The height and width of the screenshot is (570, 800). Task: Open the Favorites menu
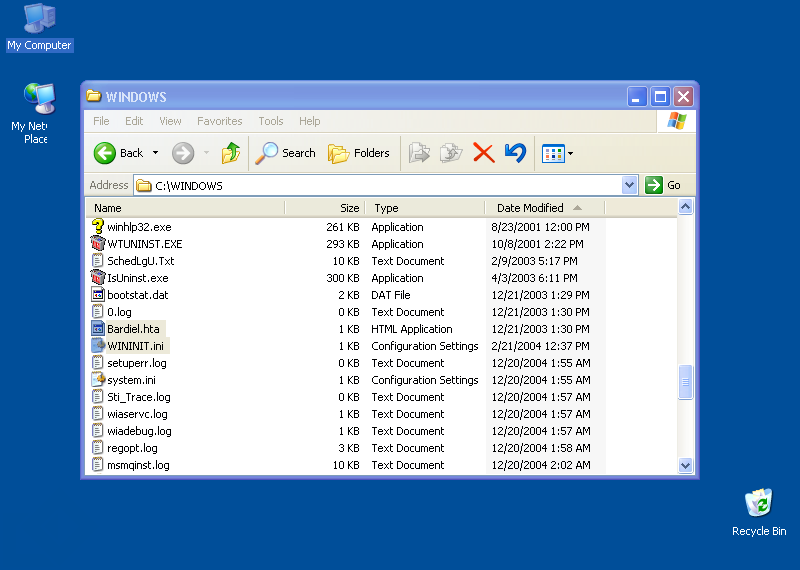[x=219, y=121]
